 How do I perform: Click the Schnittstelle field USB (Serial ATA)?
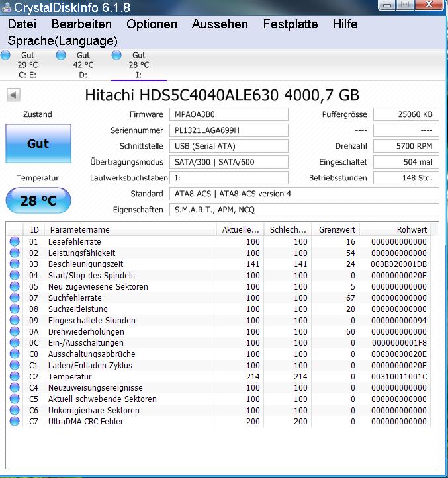pyautogui.click(x=229, y=146)
